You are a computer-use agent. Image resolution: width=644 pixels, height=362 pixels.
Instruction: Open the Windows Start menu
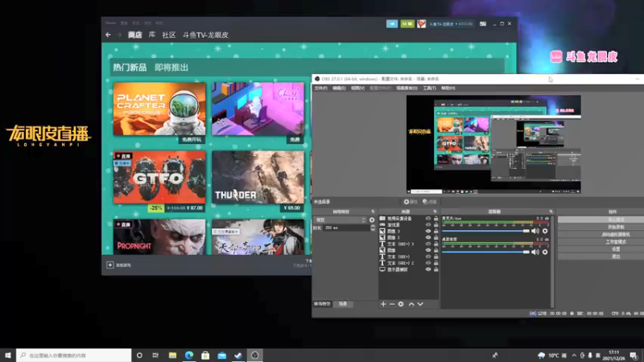click(x=8, y=355)
